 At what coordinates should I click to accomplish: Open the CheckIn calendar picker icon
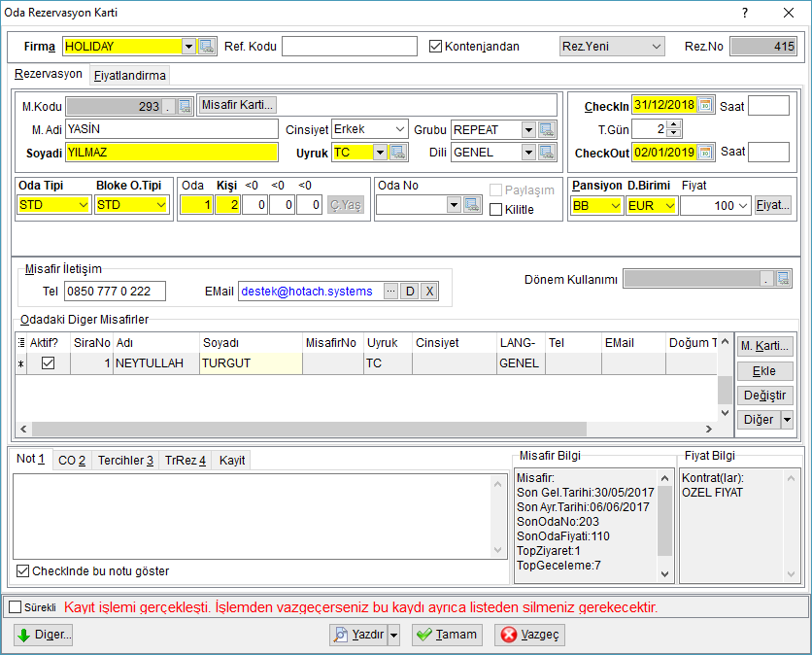pos(705,105)
